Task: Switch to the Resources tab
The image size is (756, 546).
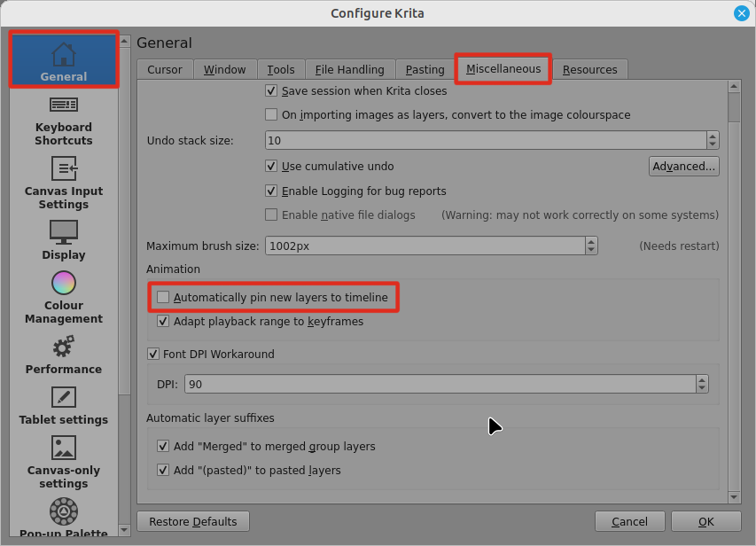Action: (x=589, y=69)
